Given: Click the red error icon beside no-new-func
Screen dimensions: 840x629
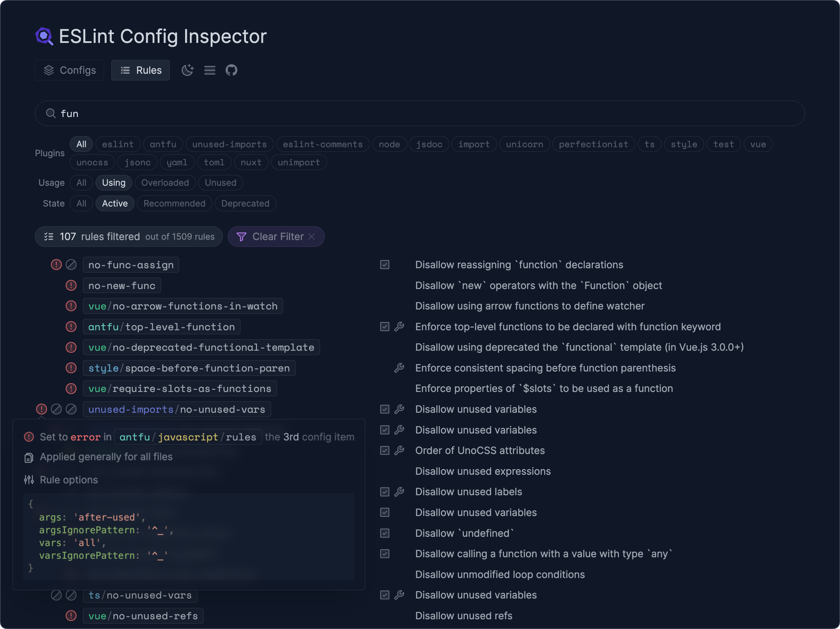Looking at the screenshot, I should coord(71,285).
